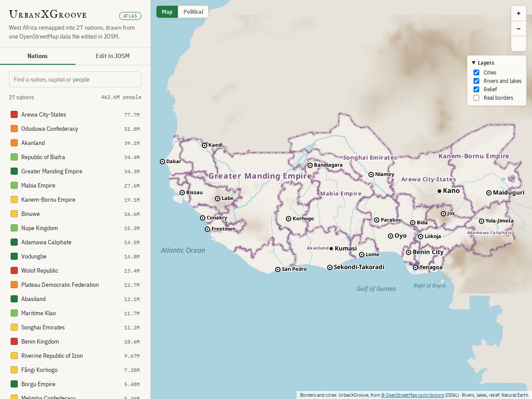The image size is (532, 399).
Task: Select the Niamey capital marker
Action: [x=371, y=174]
